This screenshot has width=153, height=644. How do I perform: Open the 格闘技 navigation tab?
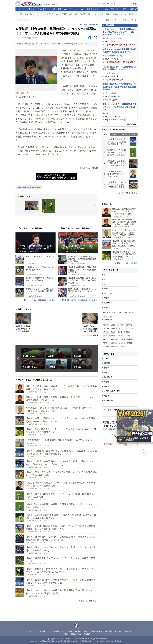click(x=90, y=9)
